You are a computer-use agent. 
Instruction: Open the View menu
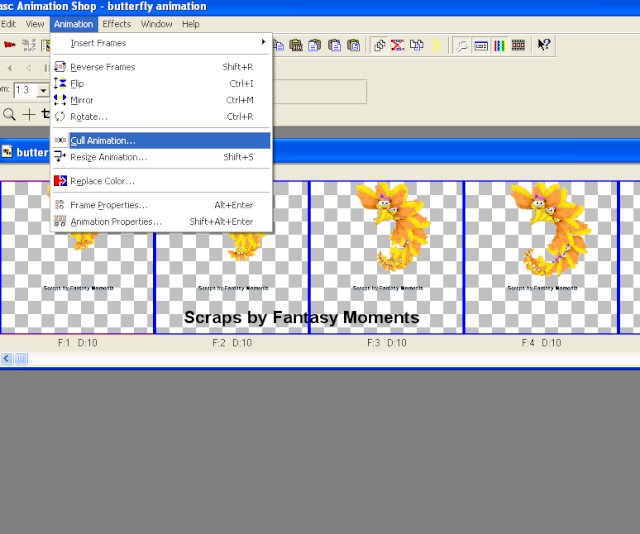click(x=35, y=24)
